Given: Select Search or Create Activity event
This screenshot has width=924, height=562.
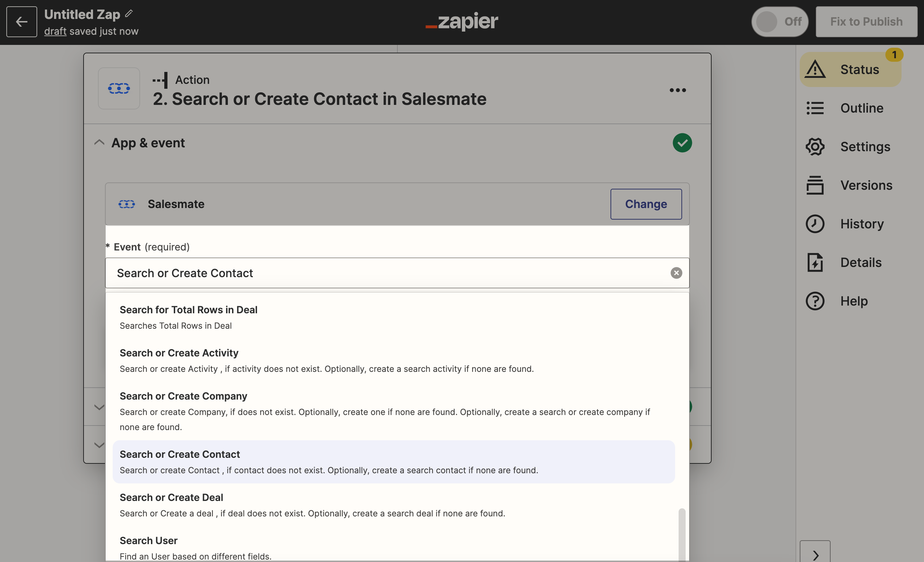Looking at the screenshot, I should pos(394,360).
